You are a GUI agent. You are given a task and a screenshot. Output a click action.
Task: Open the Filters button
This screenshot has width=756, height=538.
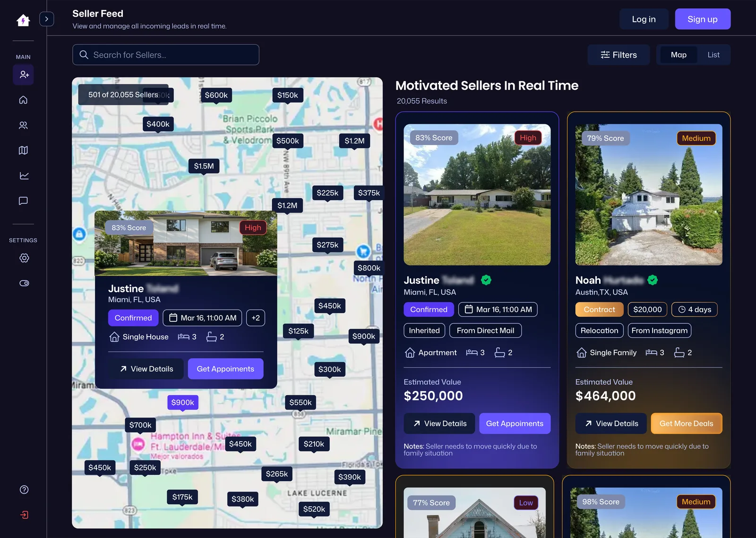tap(619, 55)
